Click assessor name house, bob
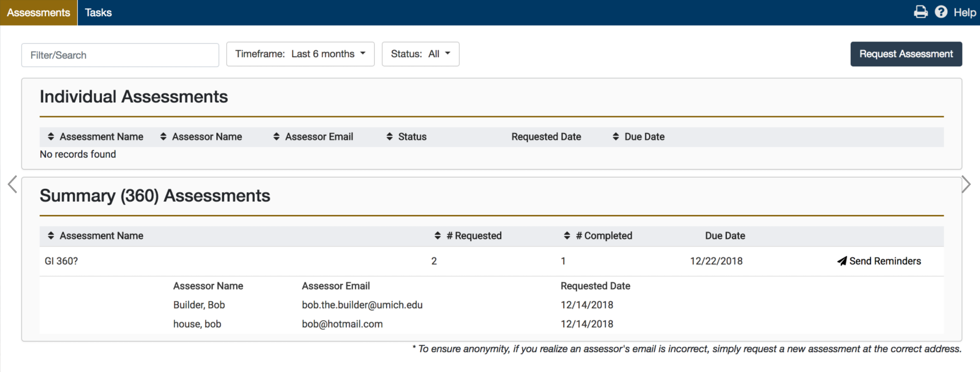The height and width of the screenshot is (372, 980). [x=197, y=324]
